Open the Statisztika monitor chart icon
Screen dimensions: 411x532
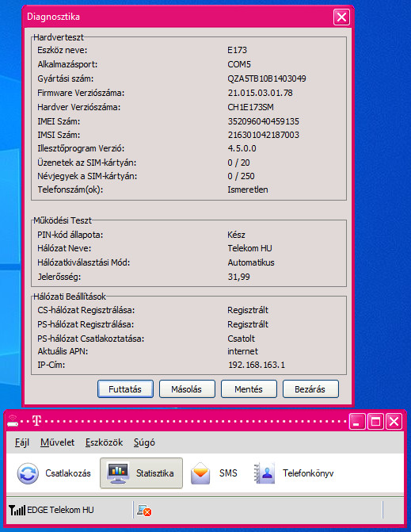tap(118, 473)
